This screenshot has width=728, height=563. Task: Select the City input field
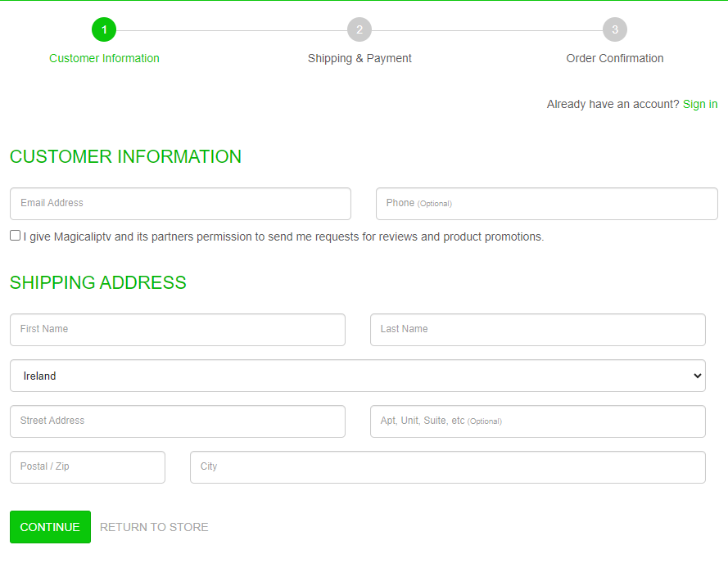coord(447,467)
